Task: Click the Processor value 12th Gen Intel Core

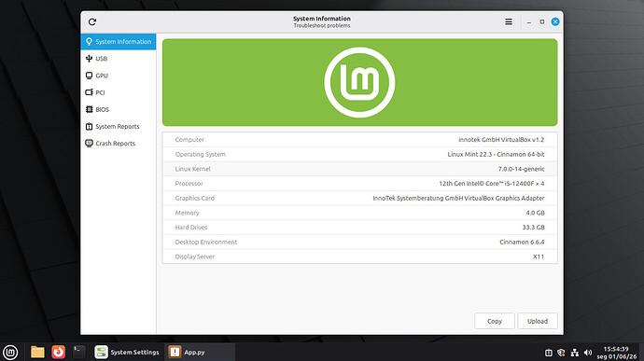Action: coord(492,184)
